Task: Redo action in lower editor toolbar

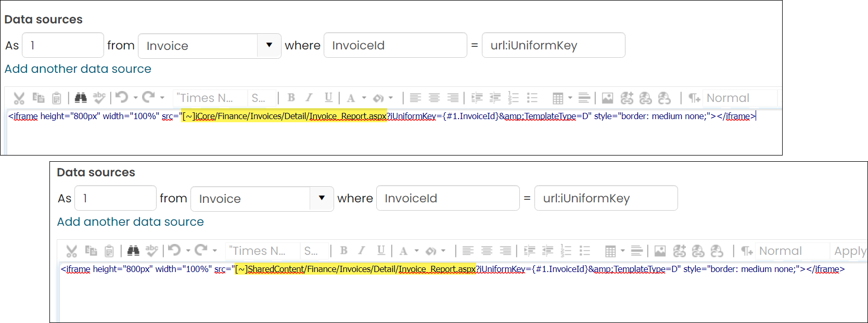Action: coord(201,250)
